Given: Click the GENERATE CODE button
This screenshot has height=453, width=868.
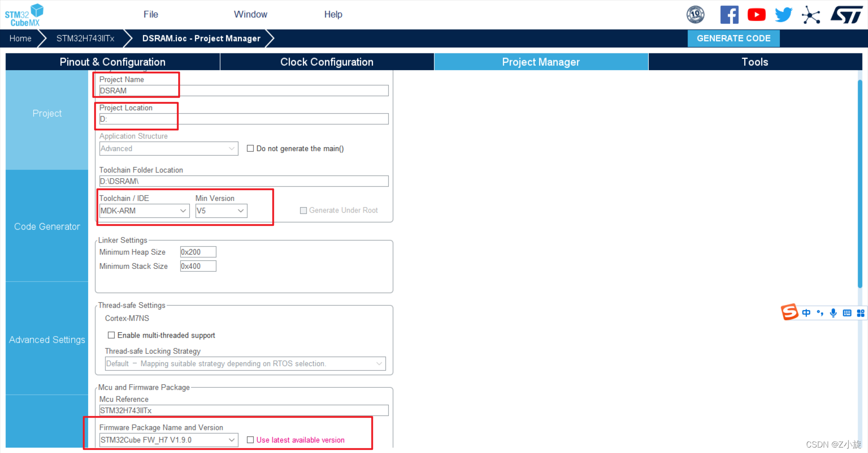Looking at the screenshot, I should point(733,38).
